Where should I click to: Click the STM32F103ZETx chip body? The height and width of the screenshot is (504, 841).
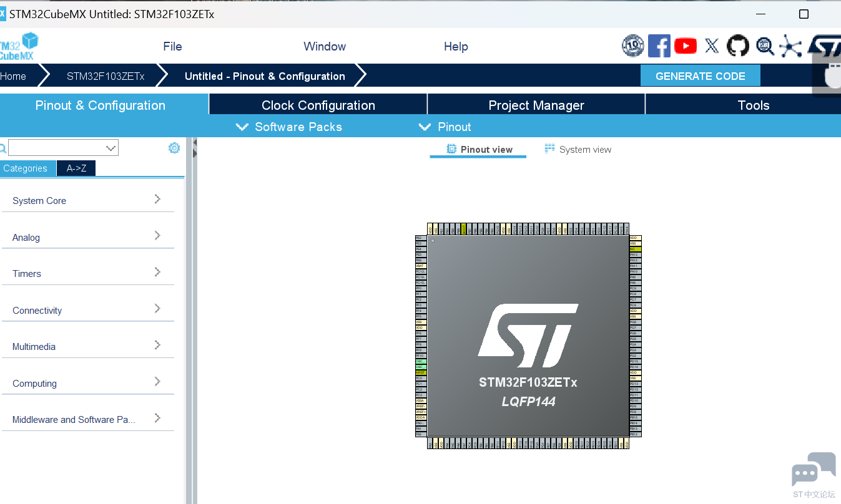[528, 336]
